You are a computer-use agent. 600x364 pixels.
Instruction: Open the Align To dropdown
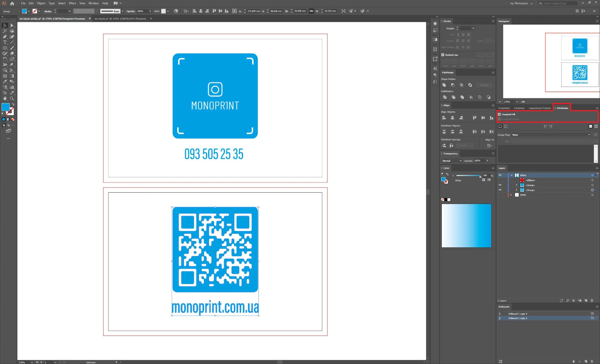click(490, 145)
